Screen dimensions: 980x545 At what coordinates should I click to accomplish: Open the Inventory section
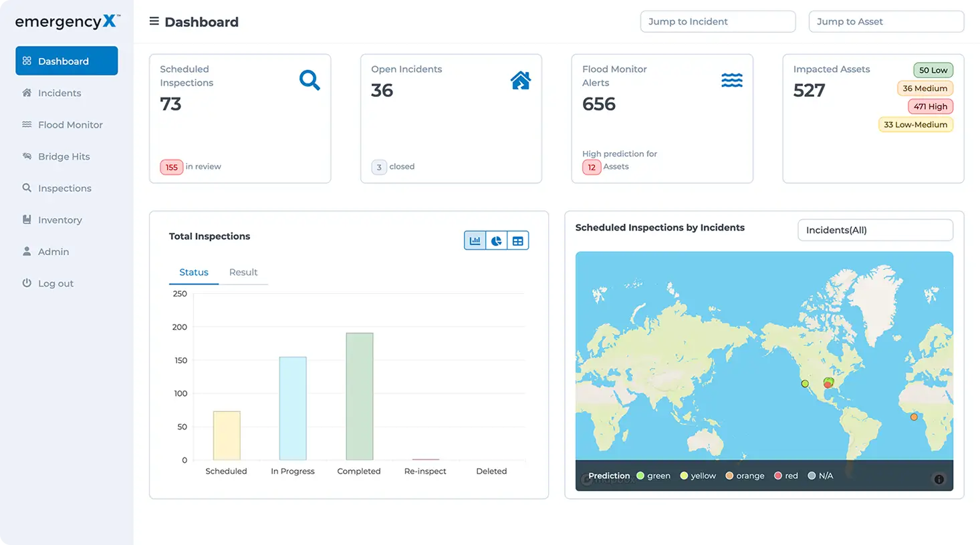point(61,220)
